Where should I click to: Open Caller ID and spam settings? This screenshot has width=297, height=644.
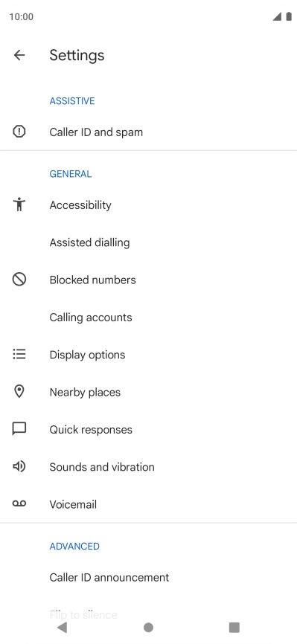point(149,132)
